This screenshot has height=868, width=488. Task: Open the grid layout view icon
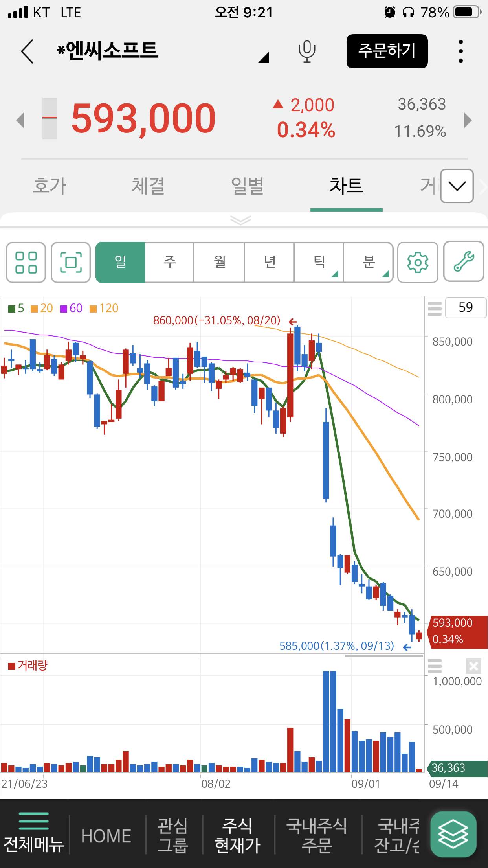pyautogui.click(x=26, y=262)
